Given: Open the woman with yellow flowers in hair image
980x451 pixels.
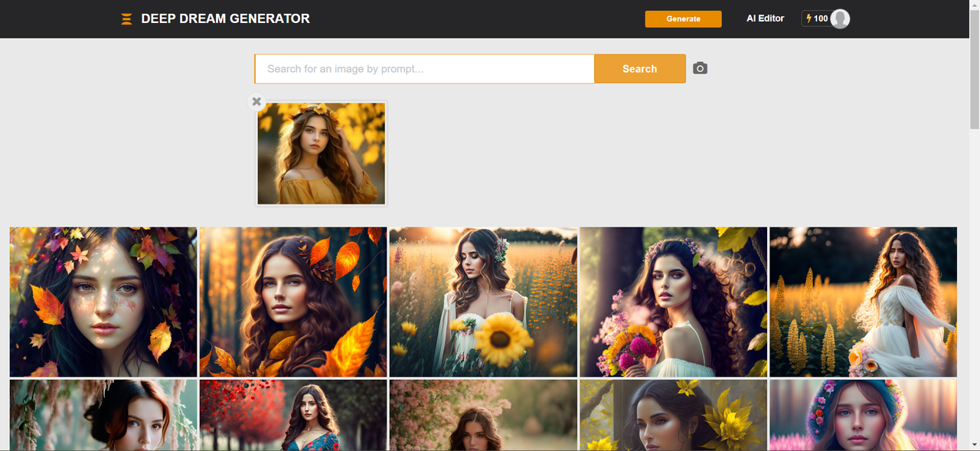Looking at the screenshot, I should coord(674,414).
